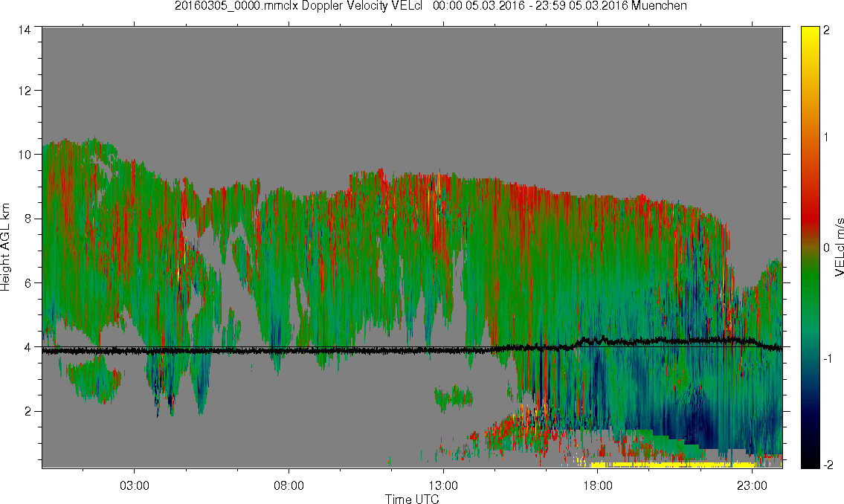Click the 'Time UTC' x-axis label
Screen dimensions: 844x504
click(412, 499)
